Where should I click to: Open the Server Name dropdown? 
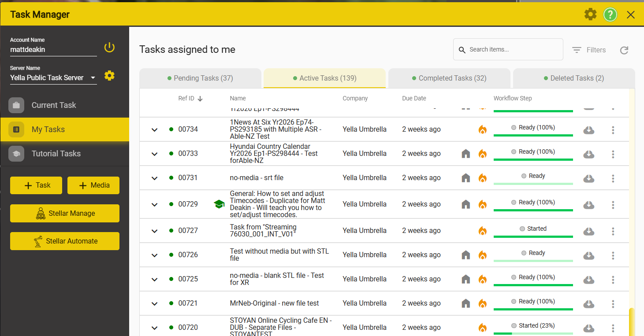coord(53,78)
